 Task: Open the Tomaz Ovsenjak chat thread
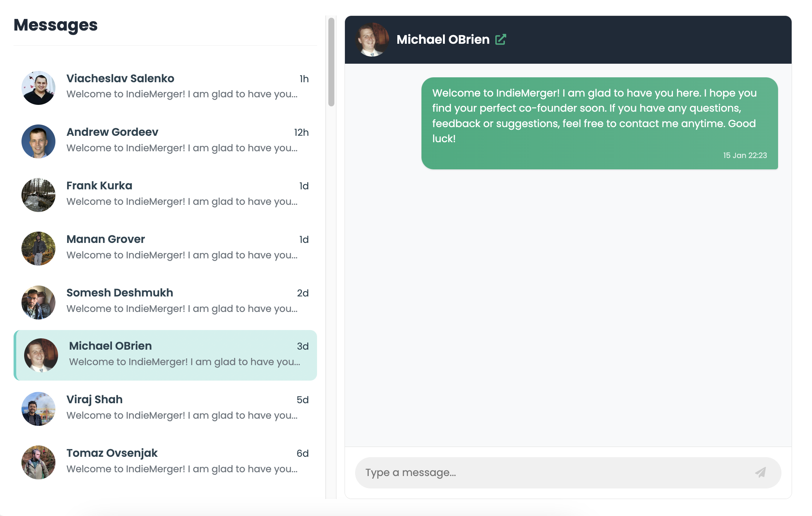166,461
